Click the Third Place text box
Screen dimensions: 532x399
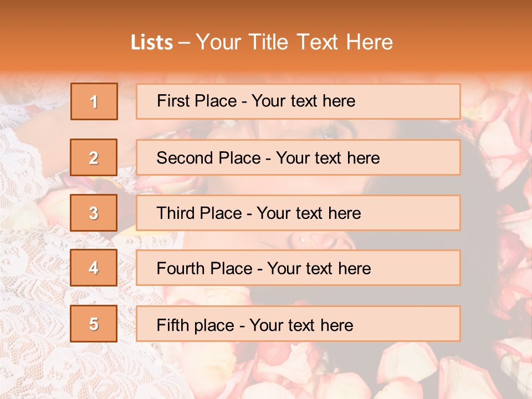click(298, 213)
